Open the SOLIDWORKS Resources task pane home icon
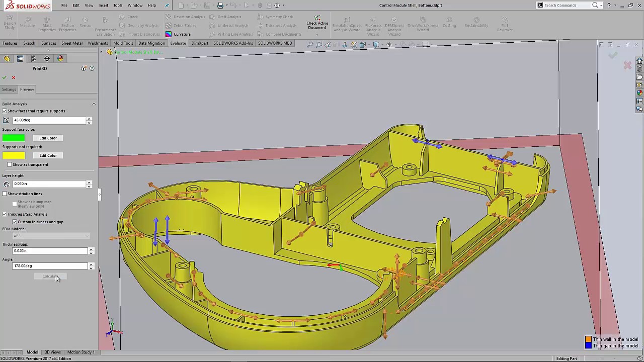 click(639, 61)
